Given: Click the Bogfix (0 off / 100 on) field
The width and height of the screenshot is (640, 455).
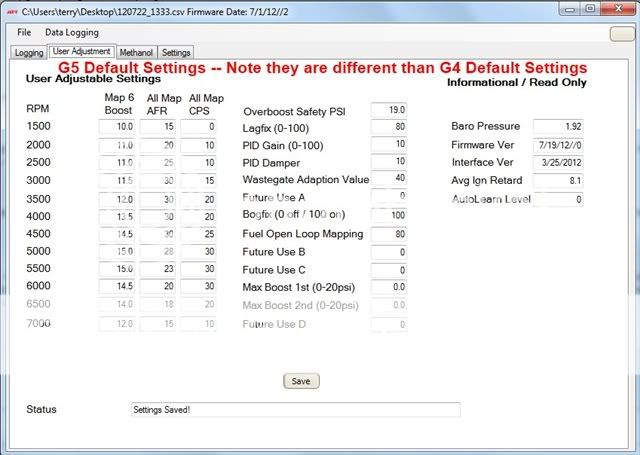Looking at the screenshot, I should (x=389, y=215).
